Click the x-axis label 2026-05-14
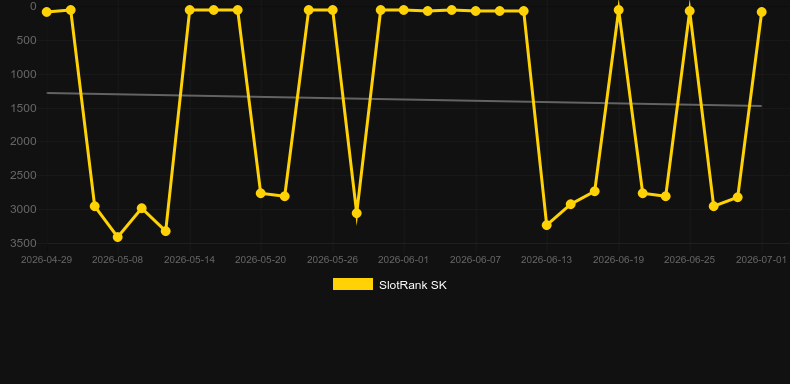The width and height of the screenshot is (790, 384). pyautogui.click(x=189, y=260)
